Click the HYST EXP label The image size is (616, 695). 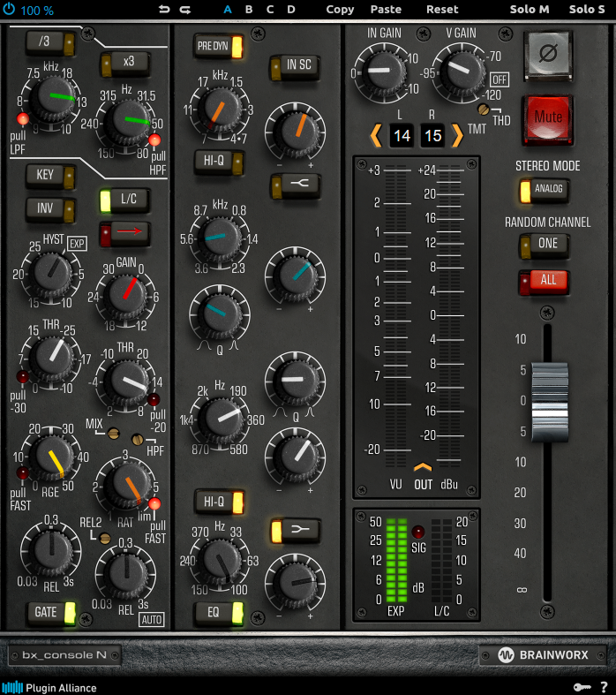77,244
